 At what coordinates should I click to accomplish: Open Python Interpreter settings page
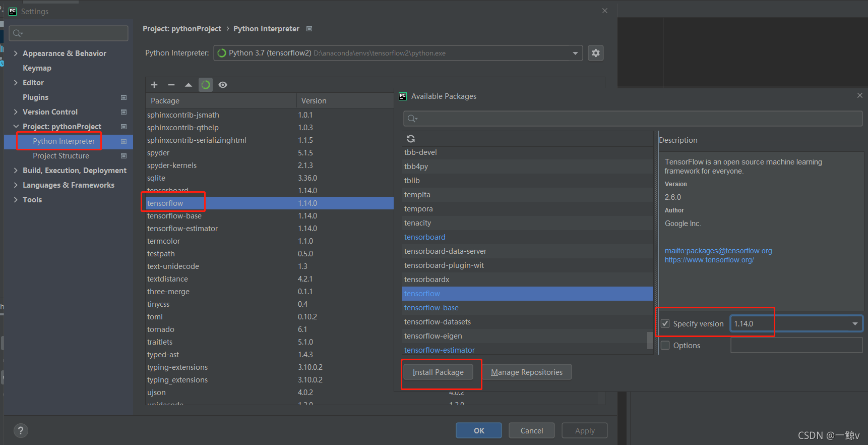(x=64, y=141)
